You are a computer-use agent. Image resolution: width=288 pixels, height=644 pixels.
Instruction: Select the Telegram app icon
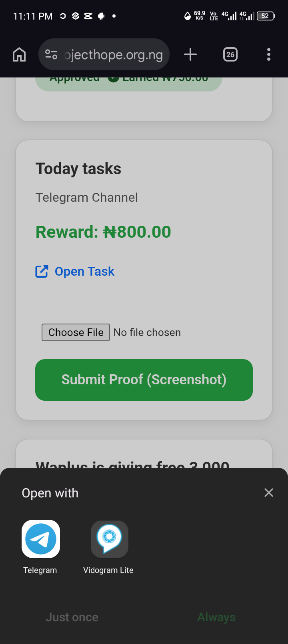pos(41,539)
